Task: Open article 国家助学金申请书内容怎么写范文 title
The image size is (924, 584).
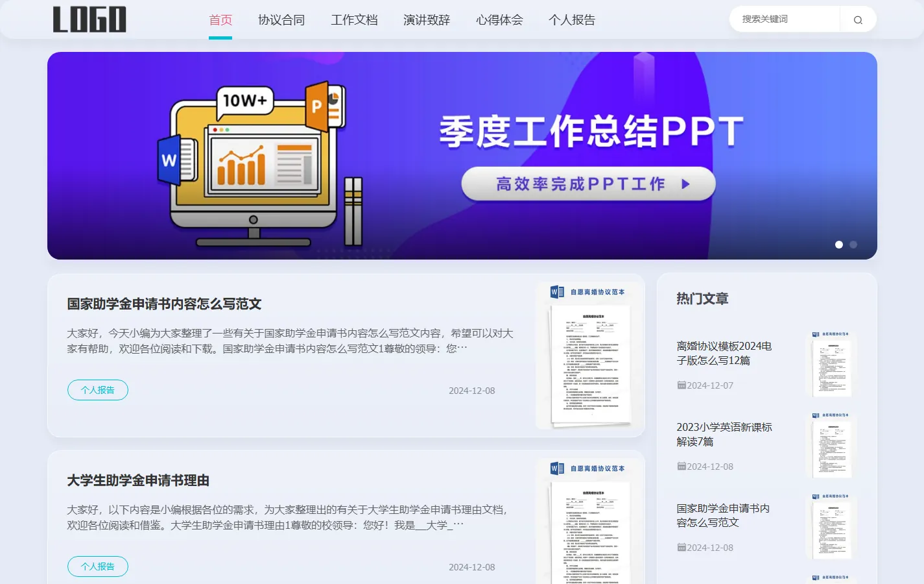Action: point(164,304)
